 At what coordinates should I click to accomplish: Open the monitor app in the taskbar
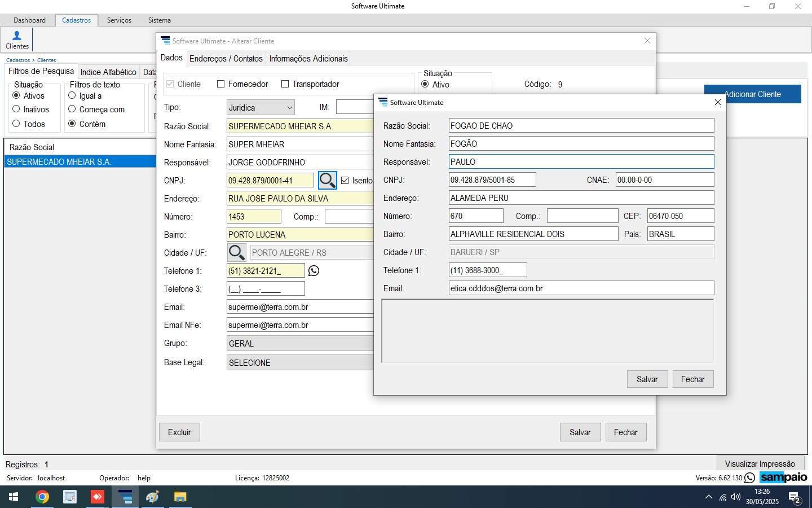(x=69, y=497)
